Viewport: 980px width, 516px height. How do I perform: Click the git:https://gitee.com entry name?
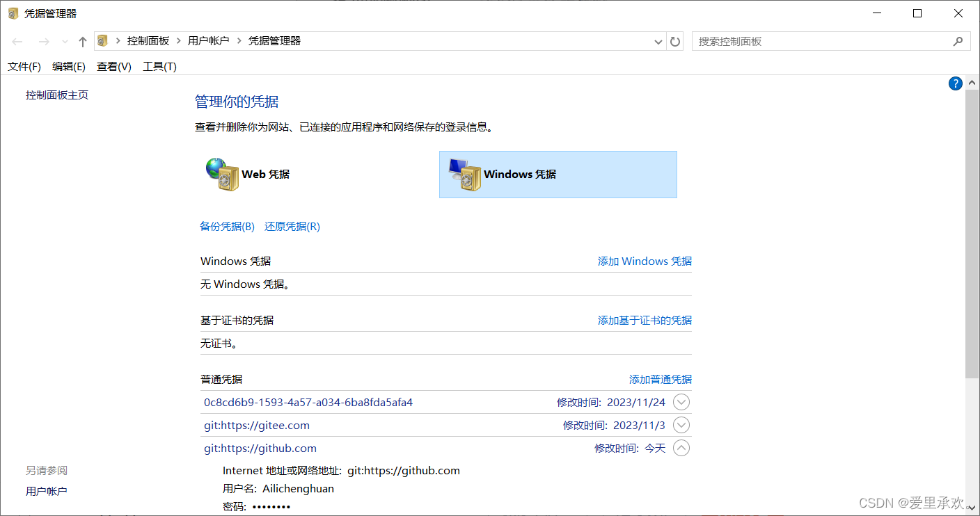257,426
